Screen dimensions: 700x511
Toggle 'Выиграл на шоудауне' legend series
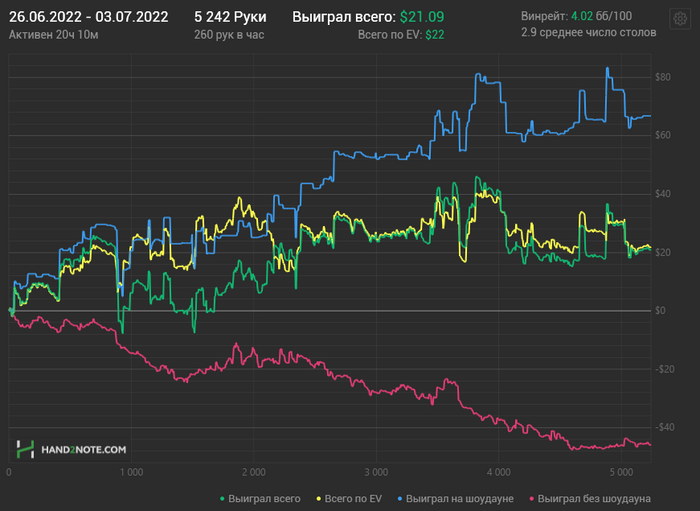455,499
